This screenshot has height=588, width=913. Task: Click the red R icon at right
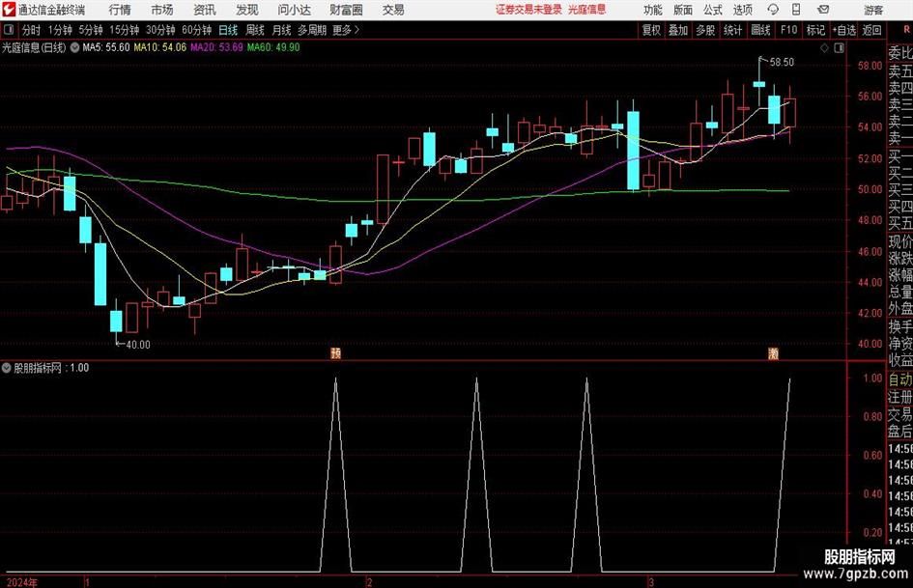pos(906,29)
